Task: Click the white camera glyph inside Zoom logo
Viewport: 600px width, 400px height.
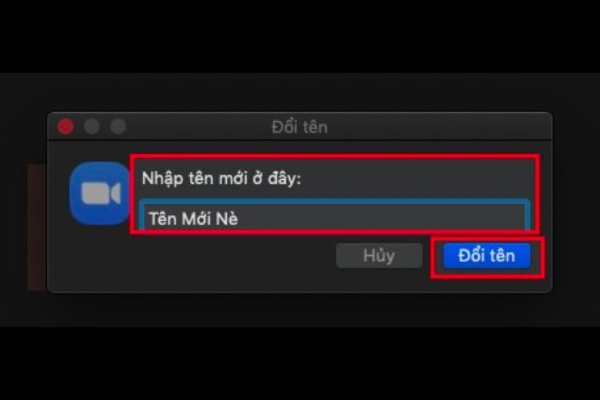Action: tap(101, 193)
